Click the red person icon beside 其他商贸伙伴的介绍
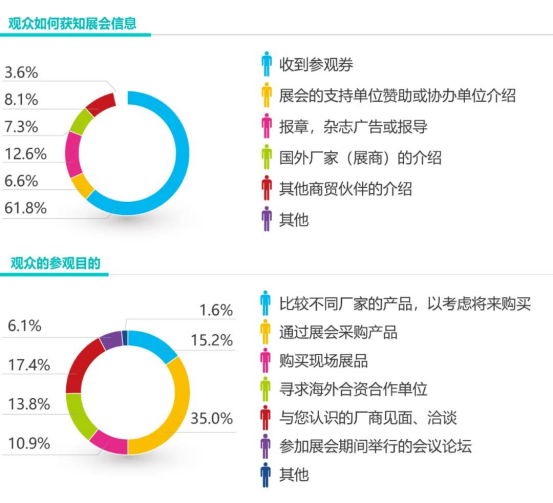 (x=267, y=188)
